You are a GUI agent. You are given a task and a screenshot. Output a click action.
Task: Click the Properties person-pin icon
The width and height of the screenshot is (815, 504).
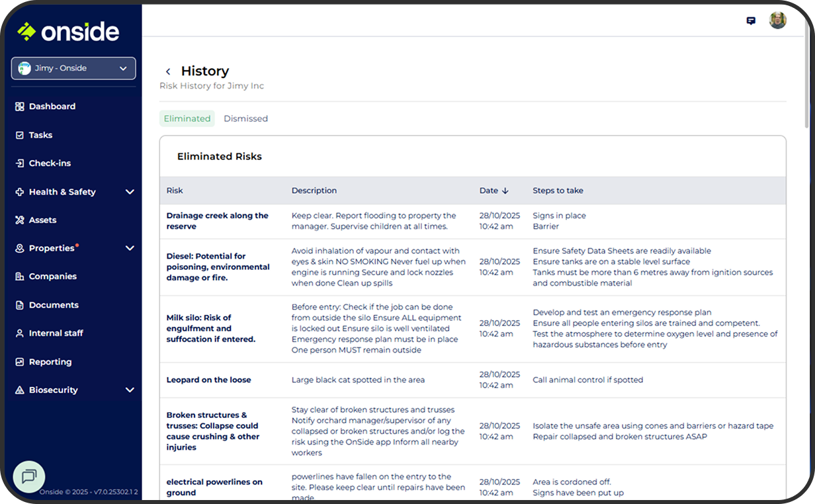(x=20, y=249)
